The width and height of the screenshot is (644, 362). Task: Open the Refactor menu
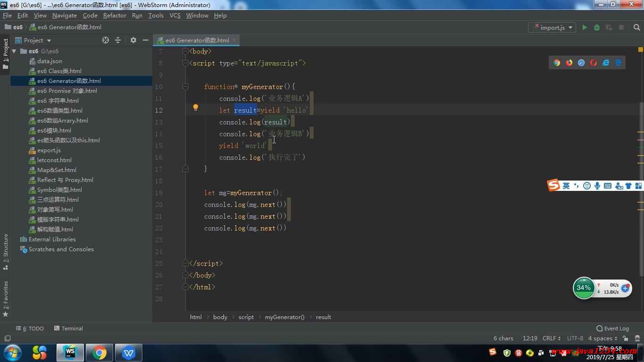point(115,15)
